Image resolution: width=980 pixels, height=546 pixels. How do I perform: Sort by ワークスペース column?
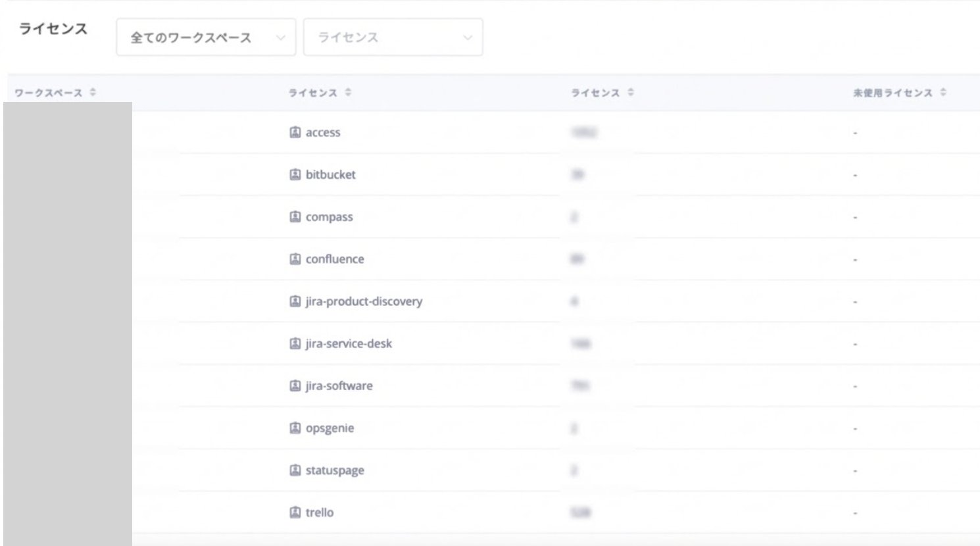click(x=93, y=93)
